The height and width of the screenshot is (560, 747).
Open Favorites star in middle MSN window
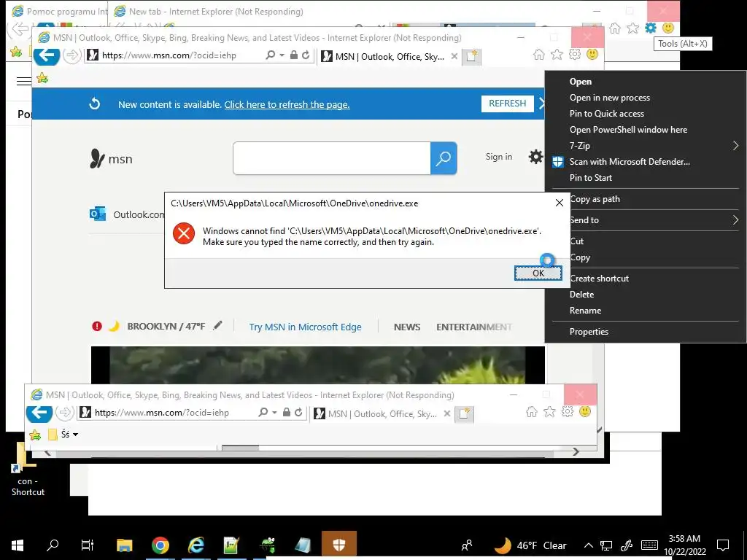coord(557,55)
